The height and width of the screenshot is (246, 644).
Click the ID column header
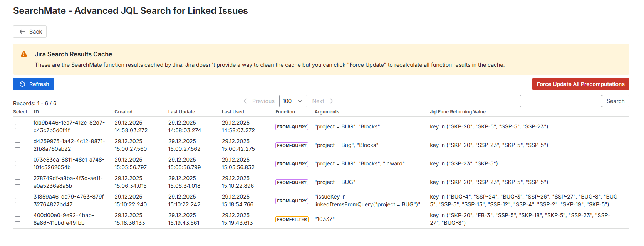(36, 112)
